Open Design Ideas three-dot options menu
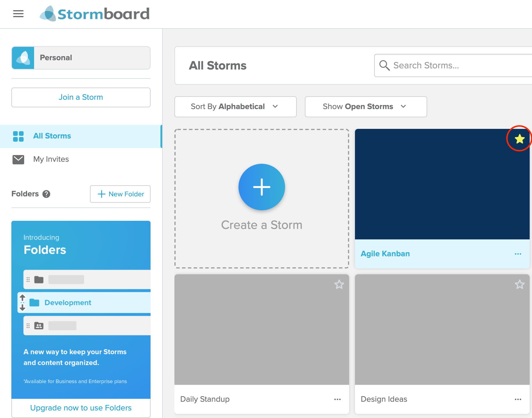Viewport: 532px width, 418px height. pyautogui.click(x=518, y=399)
